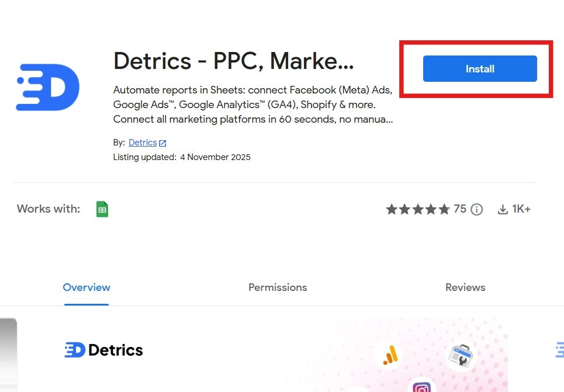Open Detrics site via external link icon

162,142
